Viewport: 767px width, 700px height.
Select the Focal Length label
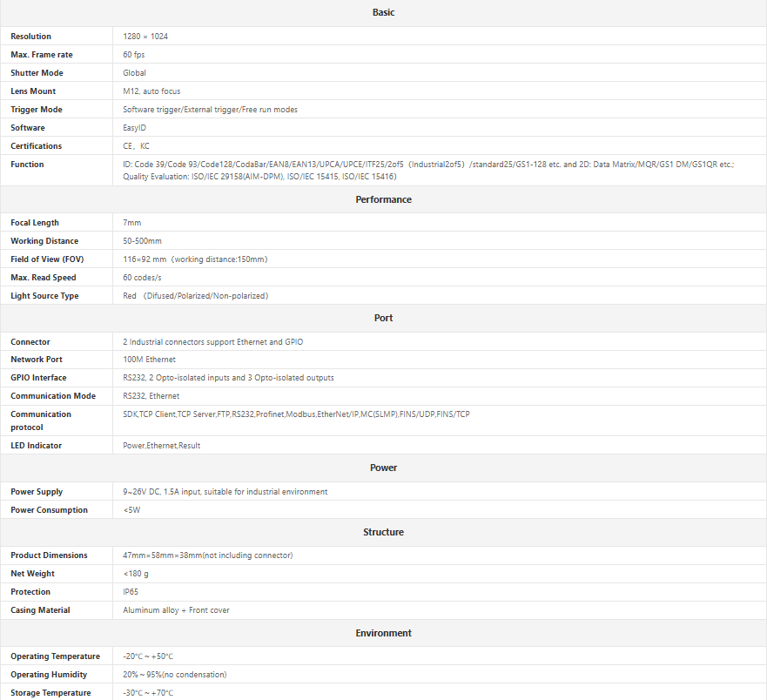(x=35, y=223)
